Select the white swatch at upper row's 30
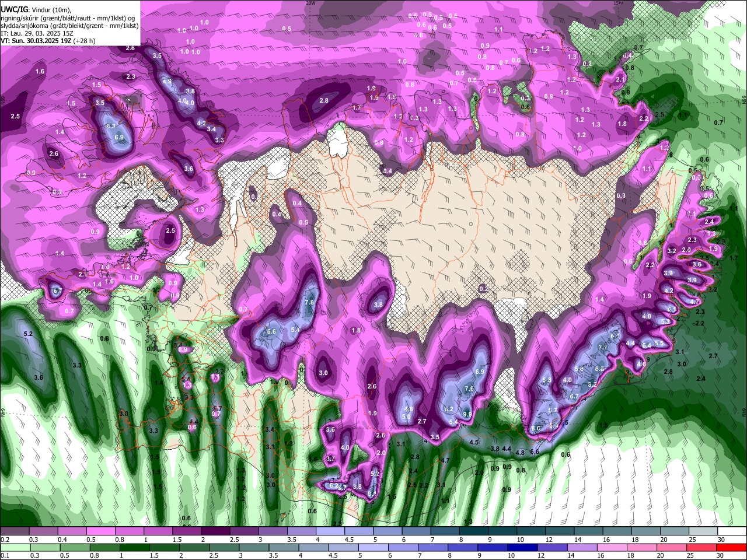Screen dimensions: 747x560 tap(732, 531)
